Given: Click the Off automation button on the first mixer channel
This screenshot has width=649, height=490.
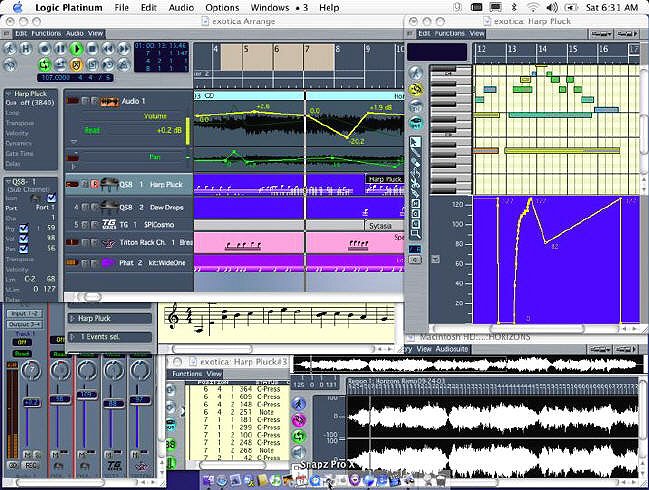Looking at the screenshot, I should [x=22, y=342].
